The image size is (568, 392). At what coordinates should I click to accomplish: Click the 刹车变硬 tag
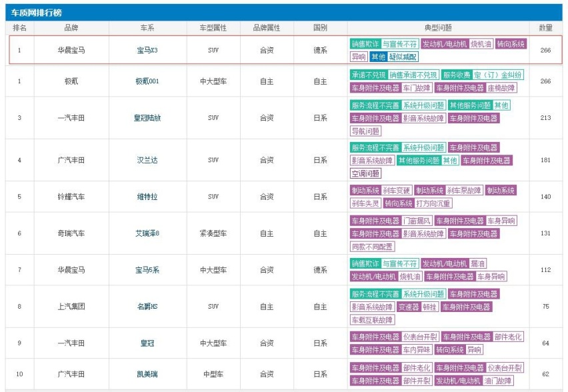click(396, 190)
